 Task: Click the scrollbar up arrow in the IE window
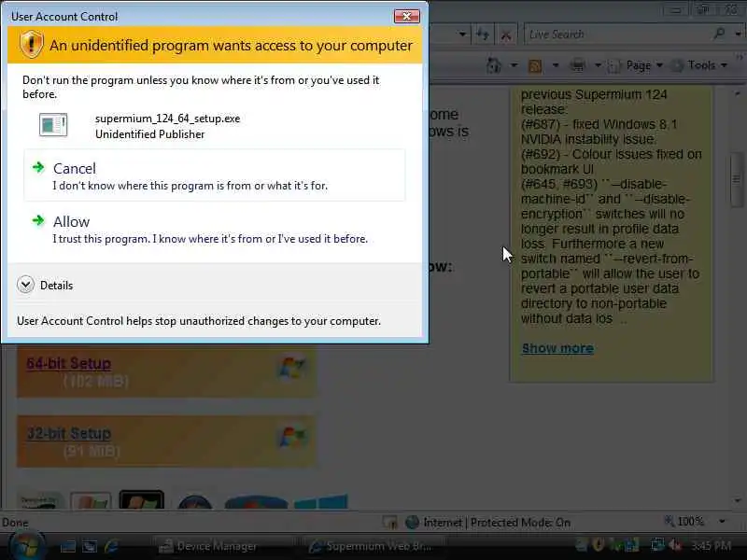click(737, 94)
